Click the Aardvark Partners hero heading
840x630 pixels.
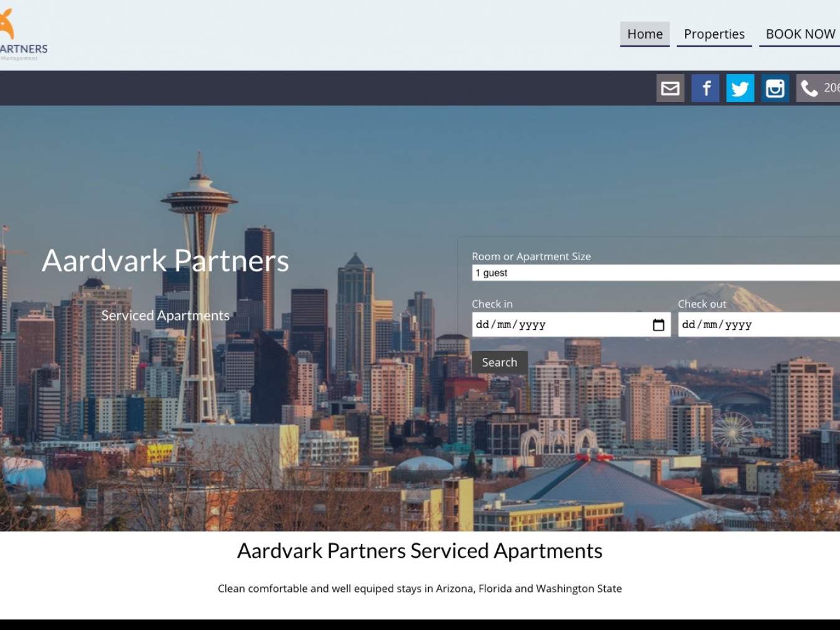pyautogui.click(x=166, y=260)
